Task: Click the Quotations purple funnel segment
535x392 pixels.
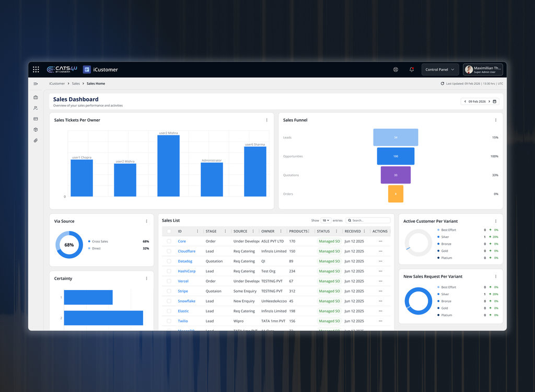Action: coord(396,175)
